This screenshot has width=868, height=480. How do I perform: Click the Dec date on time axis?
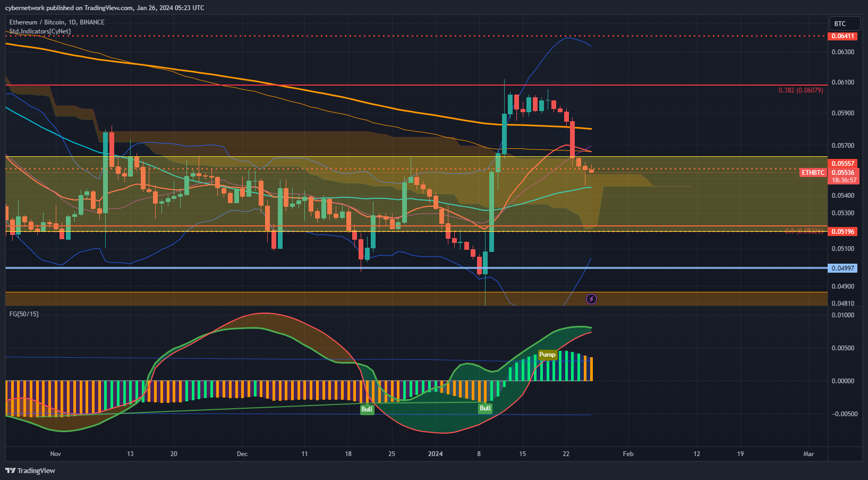(242, 454)
